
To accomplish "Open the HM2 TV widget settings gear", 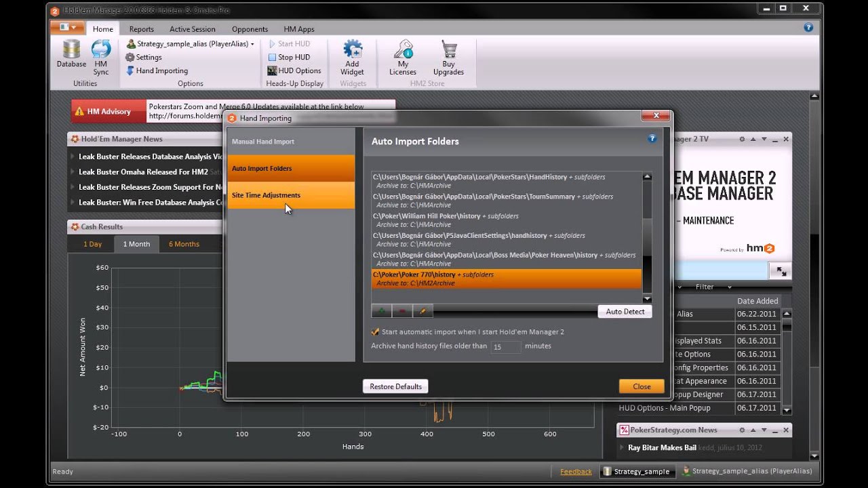I will [743, 139].
